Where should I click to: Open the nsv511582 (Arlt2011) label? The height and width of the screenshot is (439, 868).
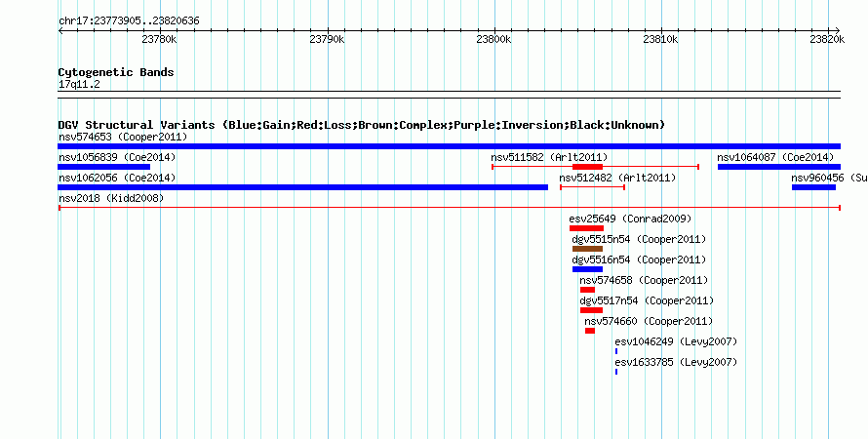tap(549, 157)
